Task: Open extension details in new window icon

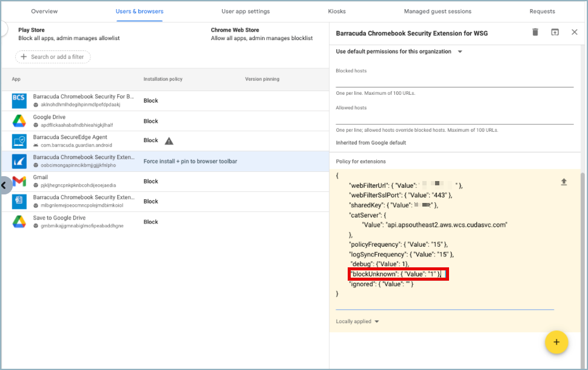Action: pos(555,32)
